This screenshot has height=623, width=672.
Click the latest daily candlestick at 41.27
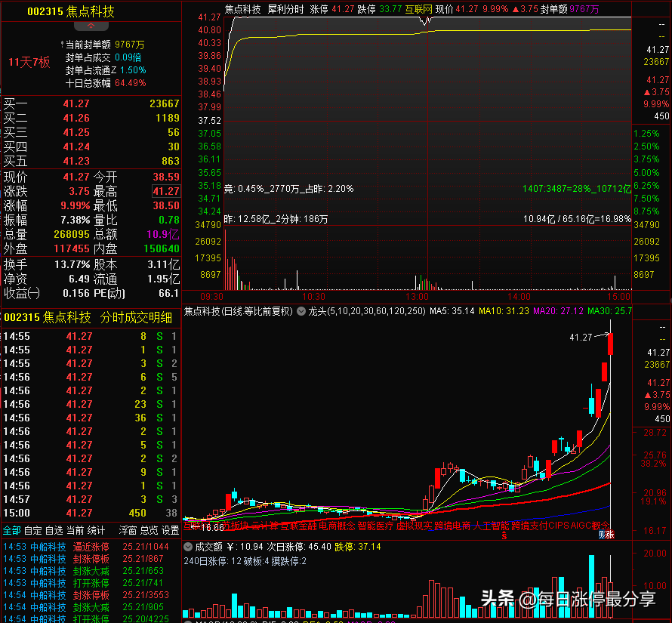[610, 344]
